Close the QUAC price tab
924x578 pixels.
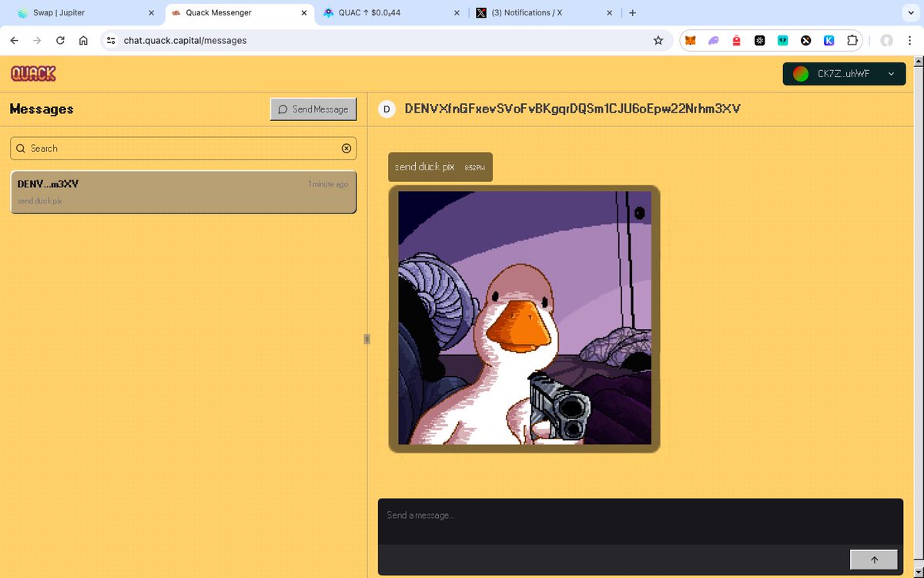[x=457, y=13]
